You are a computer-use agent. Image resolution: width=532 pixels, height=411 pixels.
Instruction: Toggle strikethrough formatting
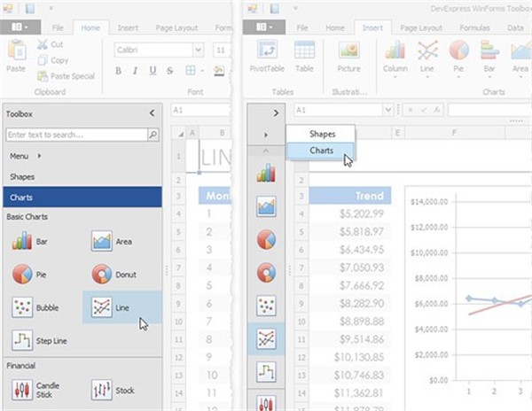(x=169, y=71)
